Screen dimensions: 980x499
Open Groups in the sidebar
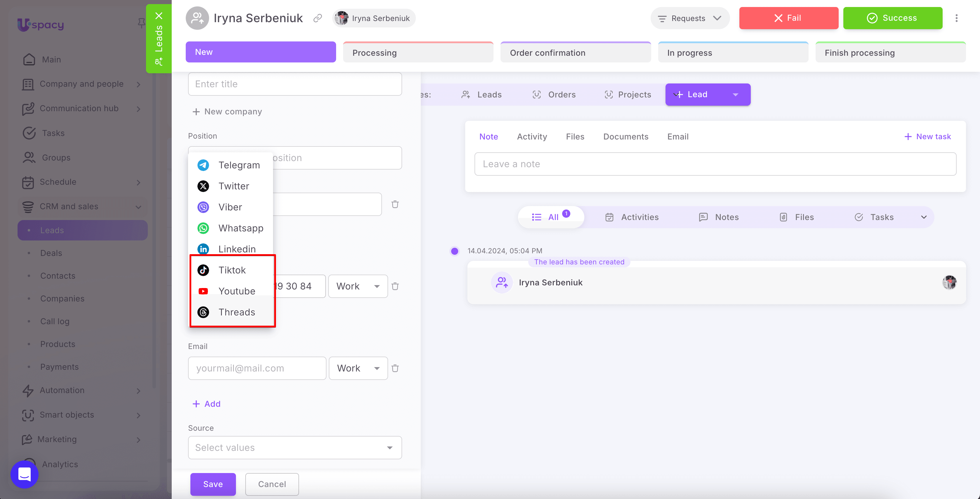pos(46,158)
